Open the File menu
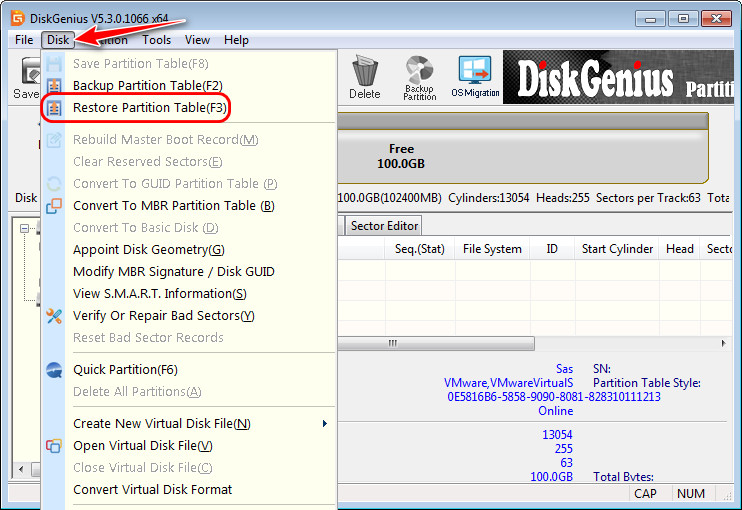 click(x=24, y=40)
